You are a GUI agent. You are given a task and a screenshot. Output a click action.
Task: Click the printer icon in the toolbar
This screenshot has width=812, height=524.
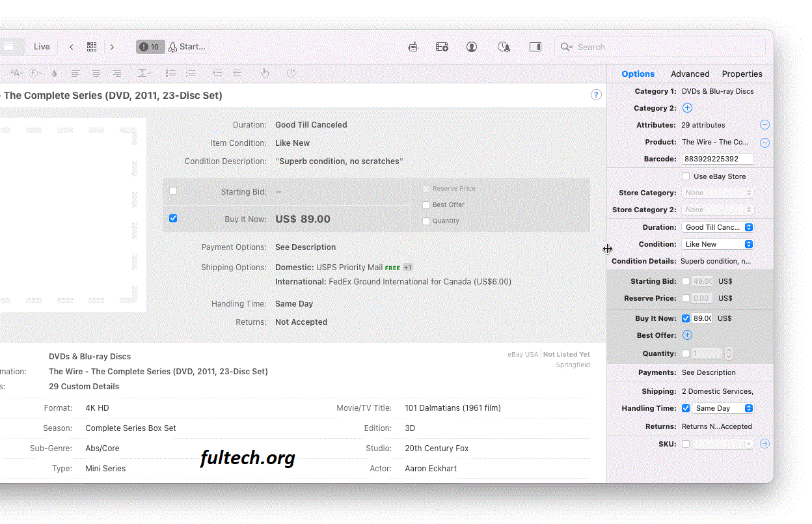coord(413,46)
